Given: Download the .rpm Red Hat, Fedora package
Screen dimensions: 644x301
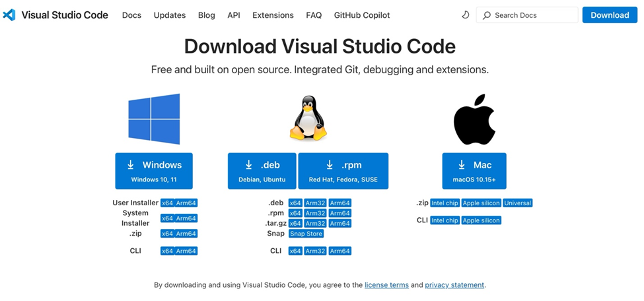Looking at the screenshot, I should pos(343,171).
